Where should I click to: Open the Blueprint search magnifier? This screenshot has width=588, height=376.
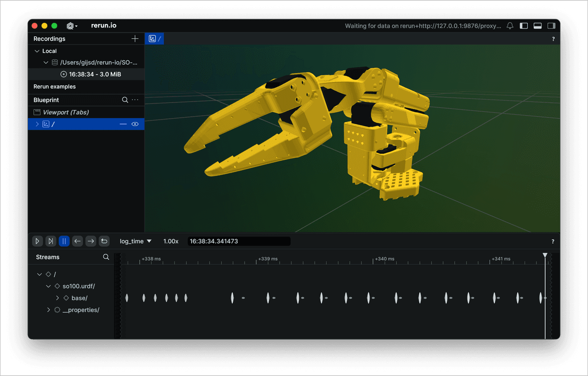tap(126, 100)
